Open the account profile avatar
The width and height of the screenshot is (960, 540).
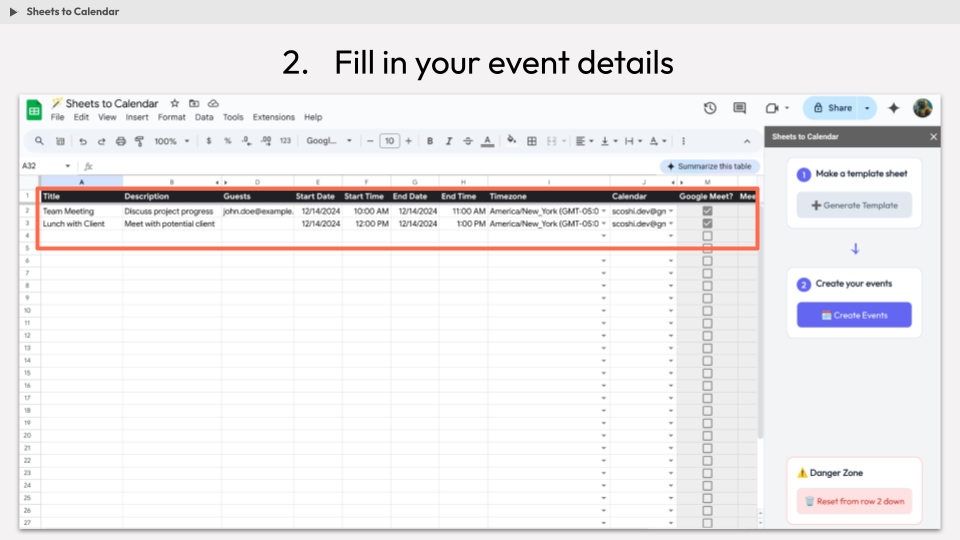[923, 108]
